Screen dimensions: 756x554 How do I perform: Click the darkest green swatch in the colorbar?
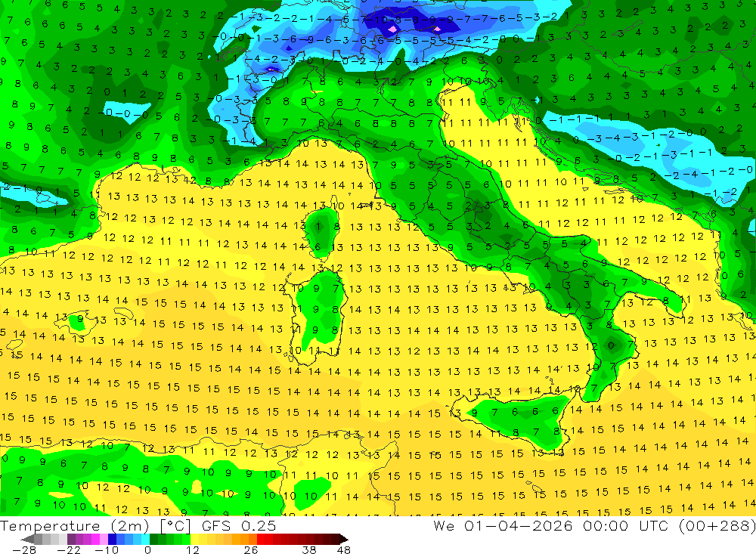(153, 539)
